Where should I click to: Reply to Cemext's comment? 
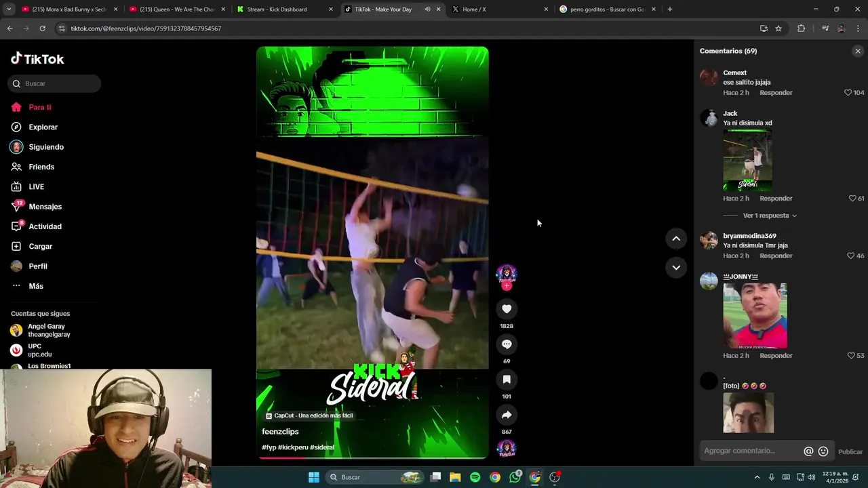(x=776, y=93)
